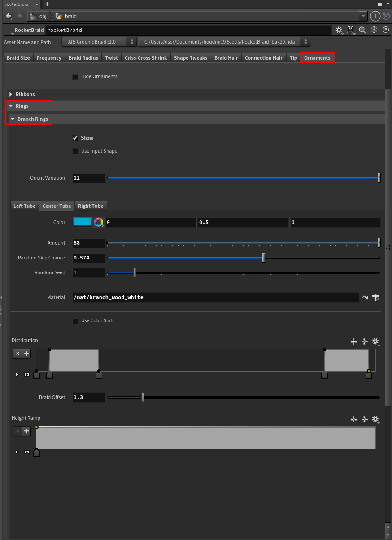Expand the Height Ramp point controls triangle
Screen dimensions: 392x540
coord(17,452)
